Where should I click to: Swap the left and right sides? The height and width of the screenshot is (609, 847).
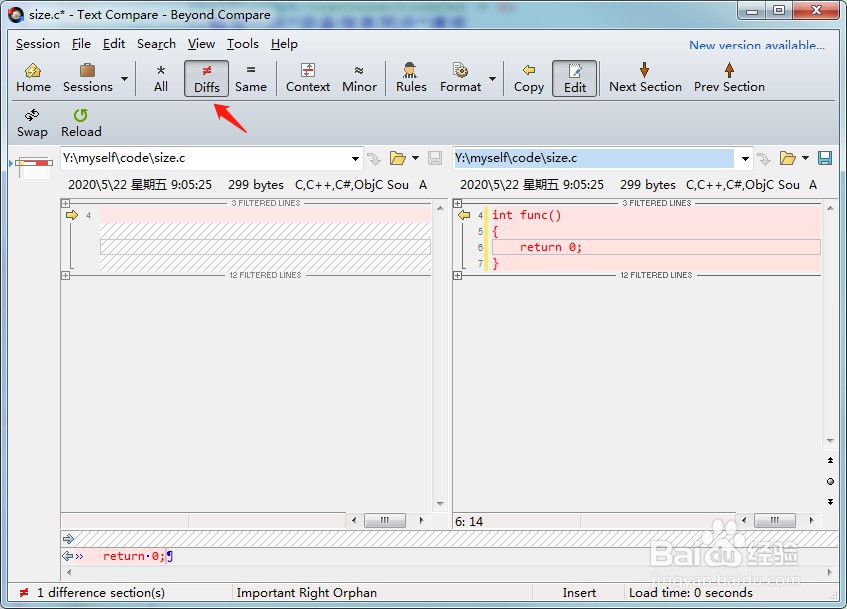coord(32,123)
